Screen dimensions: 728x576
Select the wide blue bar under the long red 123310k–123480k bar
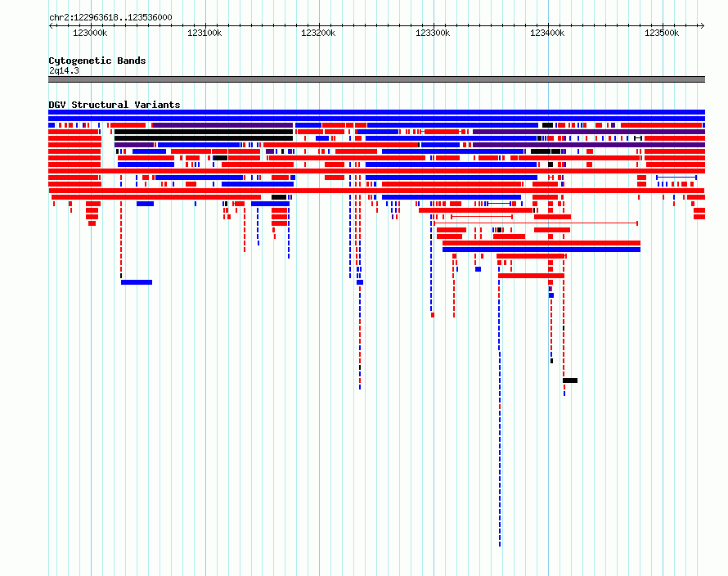pos(542,250)
